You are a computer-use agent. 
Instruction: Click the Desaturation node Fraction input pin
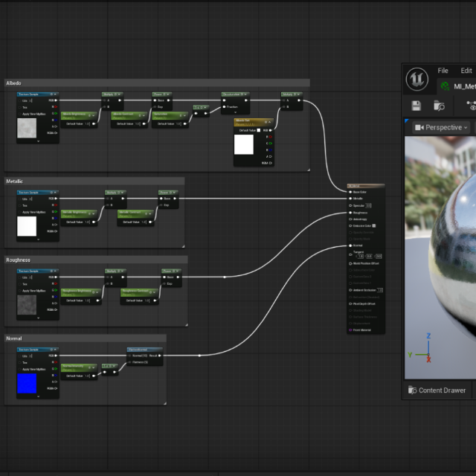click(225, 107)
